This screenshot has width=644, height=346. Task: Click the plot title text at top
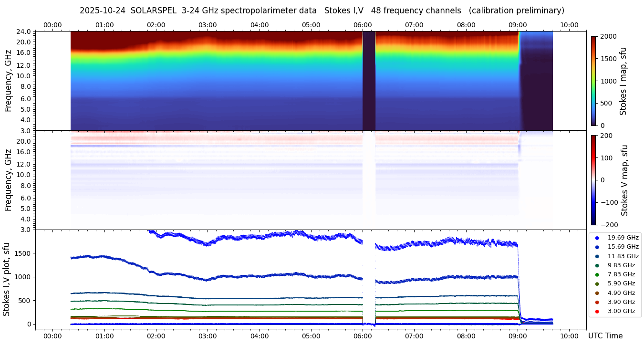coord(322,10)
